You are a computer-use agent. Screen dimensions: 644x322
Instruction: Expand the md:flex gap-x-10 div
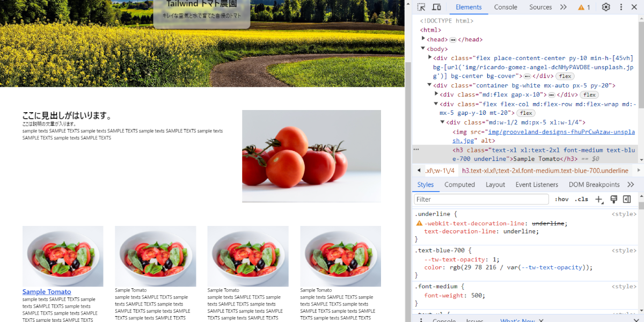436,94
